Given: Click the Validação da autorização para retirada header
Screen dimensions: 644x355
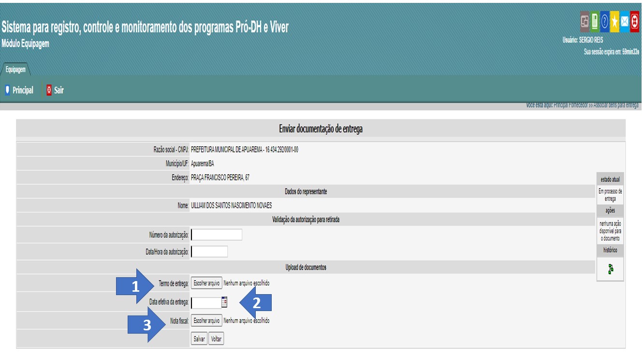Looking at the screenshot, I should [306, 220].
